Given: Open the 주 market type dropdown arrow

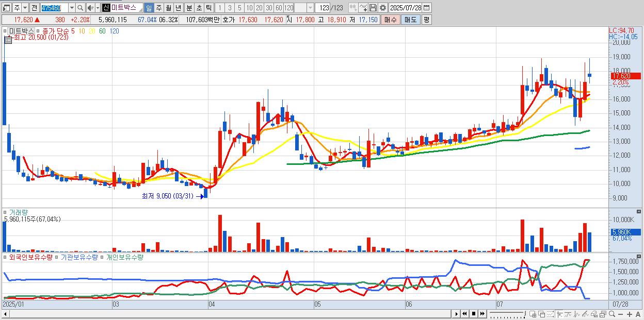Looking at the screenshot, I should tap(25, 8).
